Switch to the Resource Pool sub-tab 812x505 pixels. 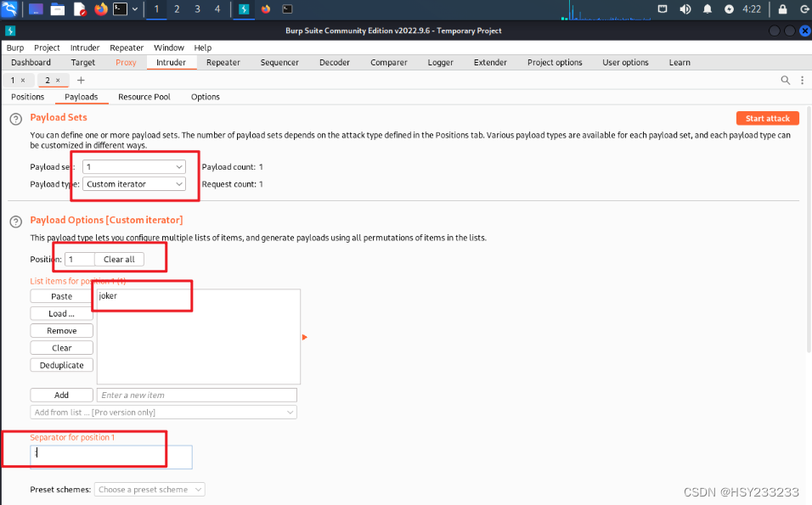pos(144,97)
